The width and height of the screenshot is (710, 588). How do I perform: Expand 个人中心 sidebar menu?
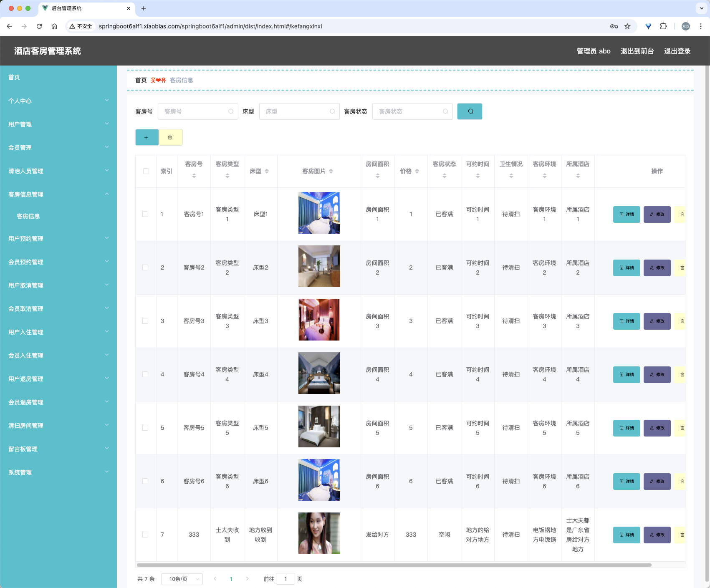[x=58, y=101]
